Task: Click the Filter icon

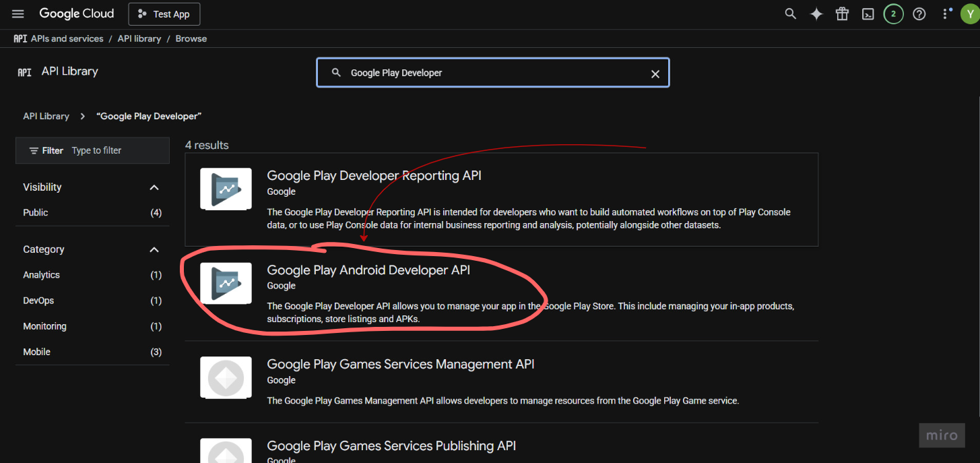Action: click(x=34, y=150)
